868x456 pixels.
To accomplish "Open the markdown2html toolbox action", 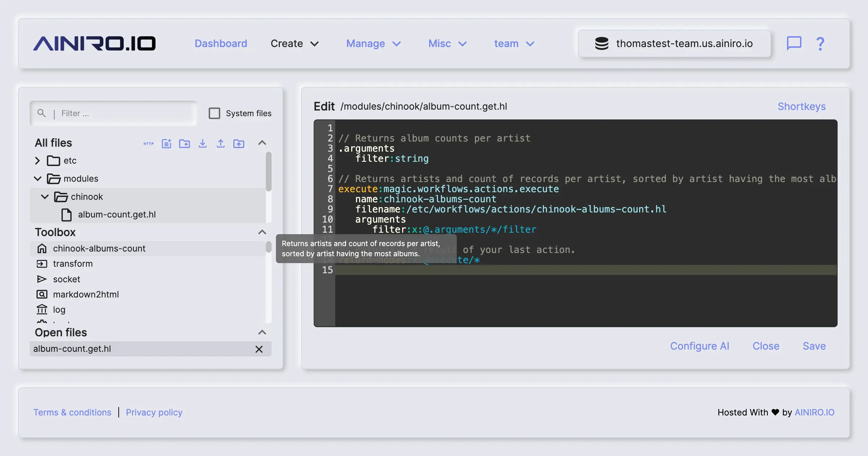I will (x=86, y=294).
